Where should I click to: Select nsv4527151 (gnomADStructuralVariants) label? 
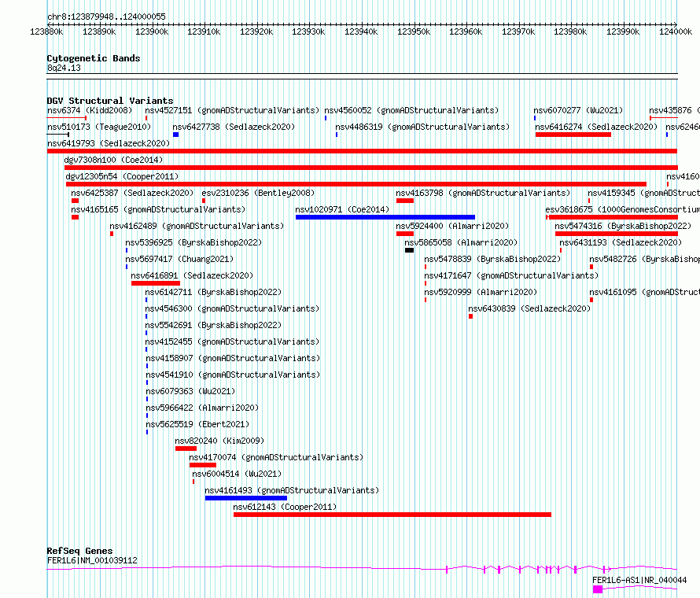[x=232, y=110]
